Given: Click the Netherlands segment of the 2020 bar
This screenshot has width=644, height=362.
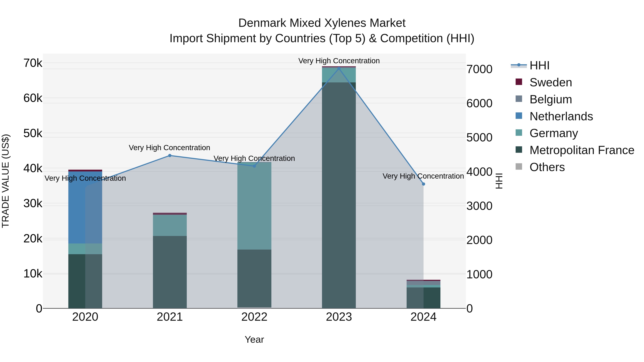Looking at the screenshot, I should 85,207.
